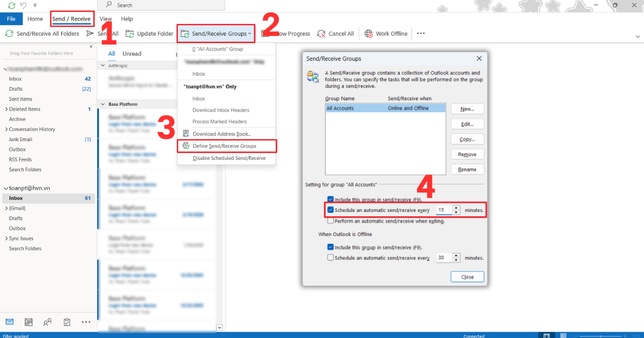
Task: Select the Send / Receive ribbon tab
Action: (x=71, y=19)
